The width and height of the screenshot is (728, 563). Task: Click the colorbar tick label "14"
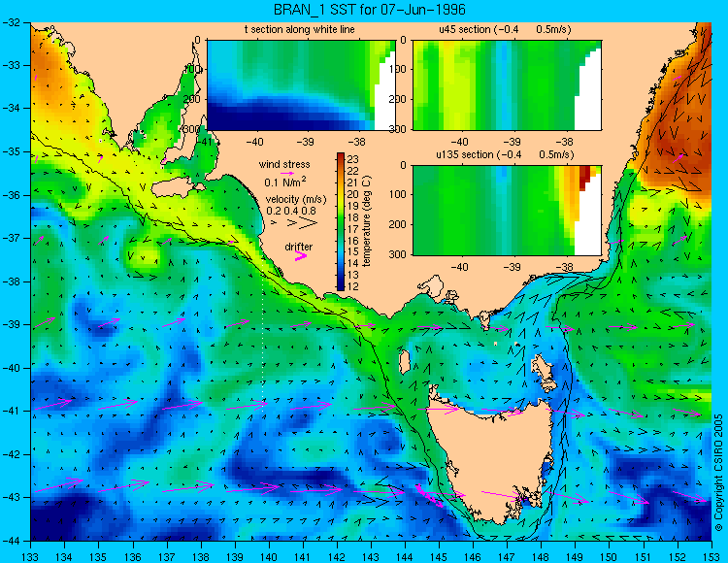pyautogui.click(x=353, y=263)
